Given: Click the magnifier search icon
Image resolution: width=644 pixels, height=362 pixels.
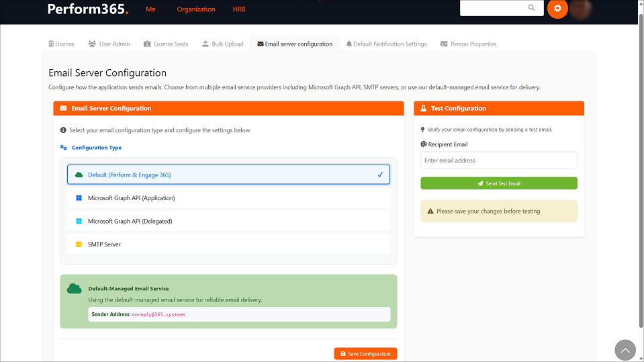Looking at the screenshot, I should click(x=531, y=7).
